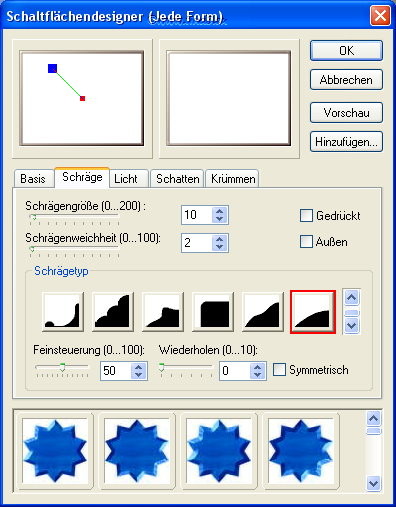Increase Schrägengröße with the up spinner arrow
Screen dimensions: 396x507
pyautogui.click(x=219, y=211)
